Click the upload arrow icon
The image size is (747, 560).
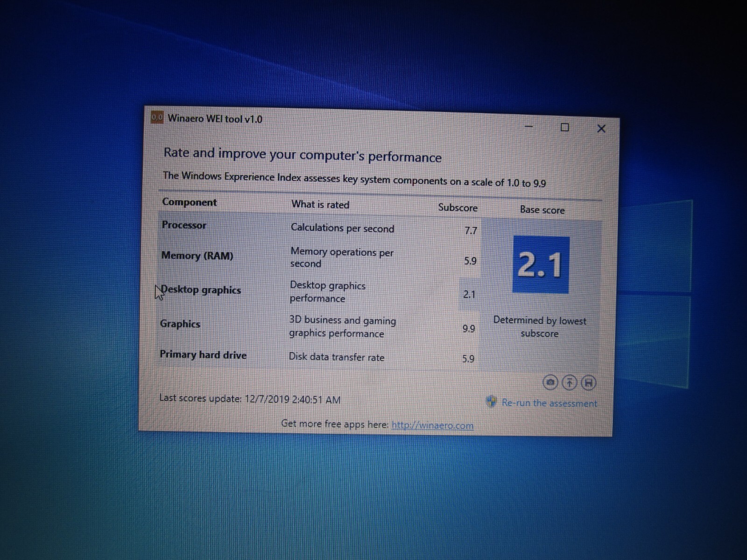click(x=570, y=383)
